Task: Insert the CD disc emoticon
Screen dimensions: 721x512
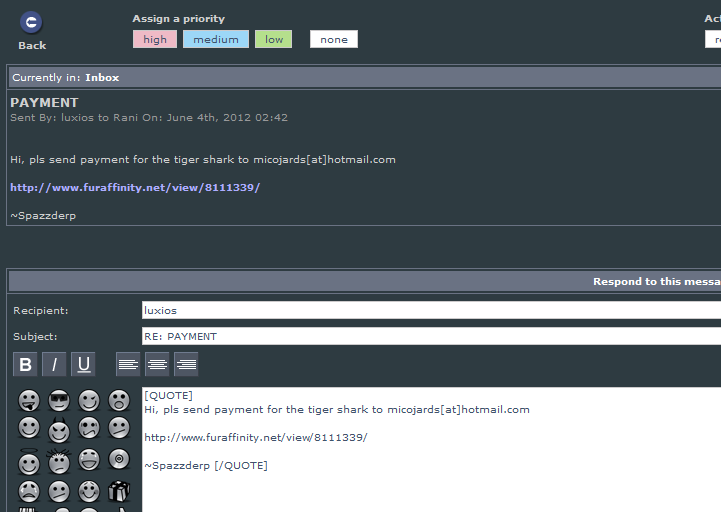Action: point(119,460)
